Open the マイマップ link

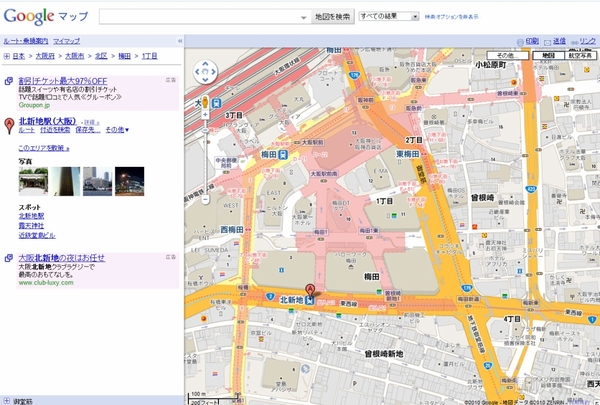pyautogui.click(x=67, y=41)
